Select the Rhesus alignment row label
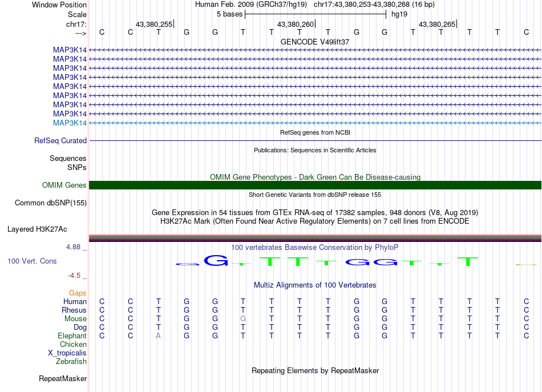Screen dimensions: 542x392 [x=74, y=310]
